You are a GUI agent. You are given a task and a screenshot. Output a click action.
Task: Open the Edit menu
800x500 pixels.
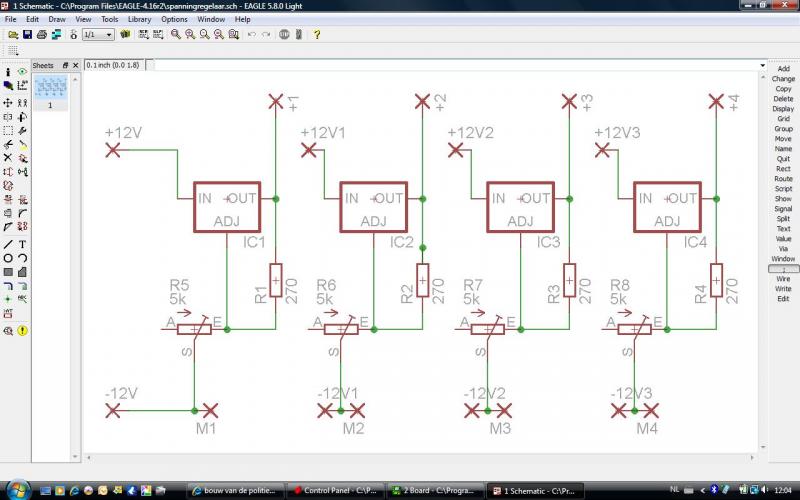click(32, 19)
